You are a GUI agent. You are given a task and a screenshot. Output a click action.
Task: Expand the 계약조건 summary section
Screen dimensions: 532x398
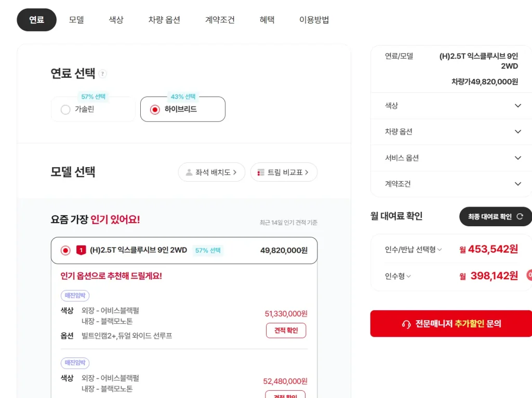click(x=517, y=184)
